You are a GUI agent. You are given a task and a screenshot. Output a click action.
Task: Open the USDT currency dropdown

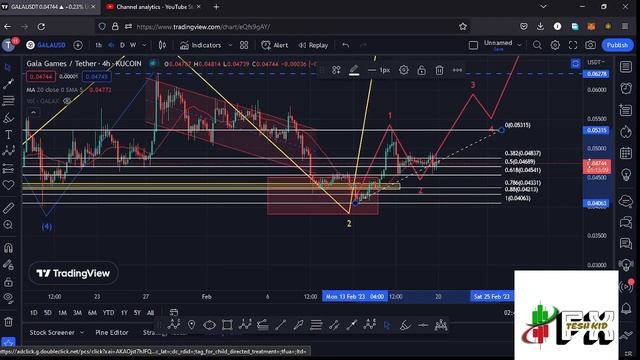(x=596, y=62)
